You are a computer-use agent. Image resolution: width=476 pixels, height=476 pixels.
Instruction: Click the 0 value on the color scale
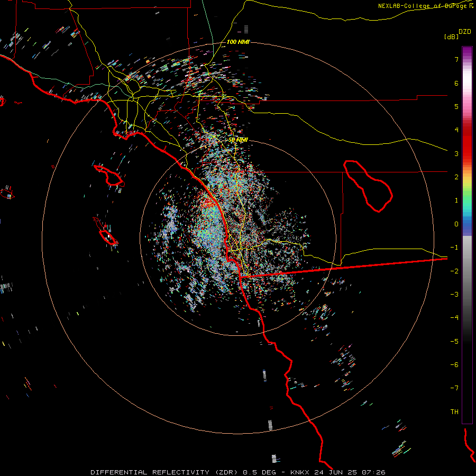456,224
